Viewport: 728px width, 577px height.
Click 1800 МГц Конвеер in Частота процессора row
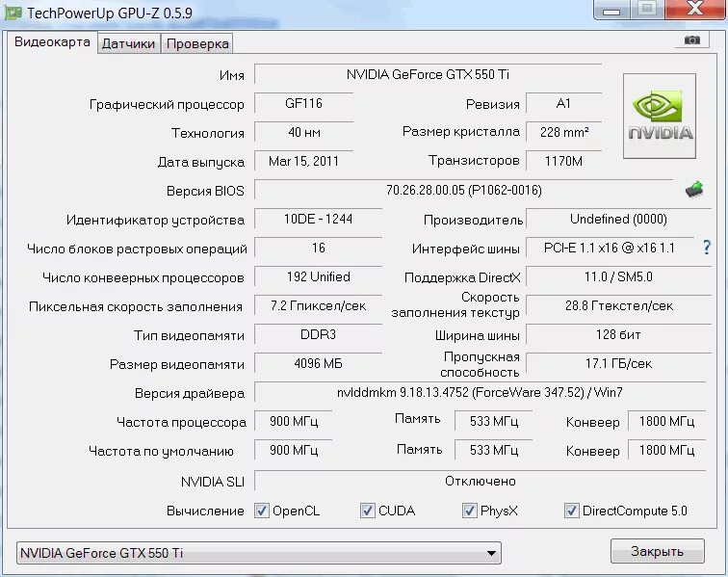point(666,421)
